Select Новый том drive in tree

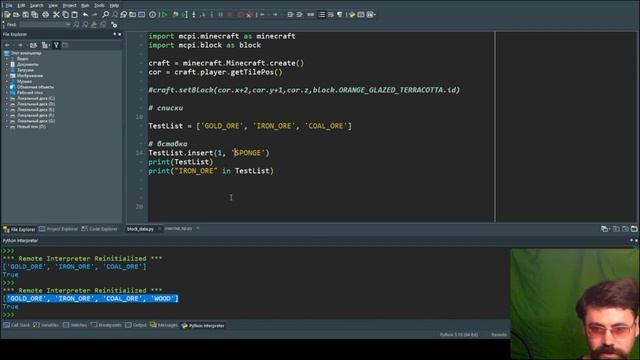(31, 127)
